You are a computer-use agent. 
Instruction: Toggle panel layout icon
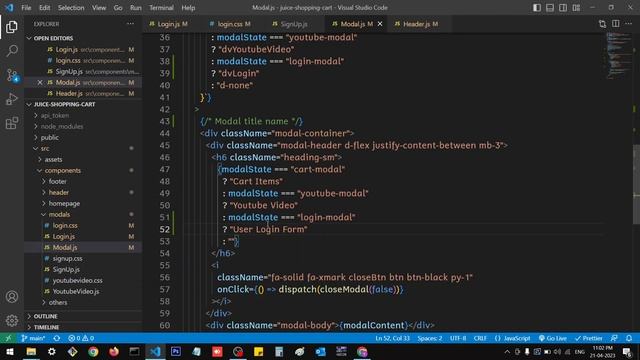[x=550, y=8]
